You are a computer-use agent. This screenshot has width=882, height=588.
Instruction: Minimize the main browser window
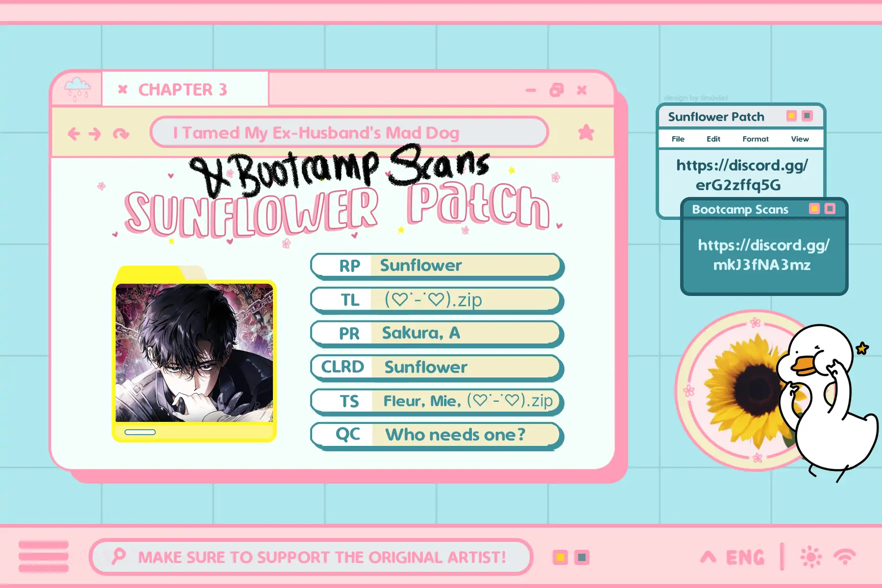click(531, 90)
